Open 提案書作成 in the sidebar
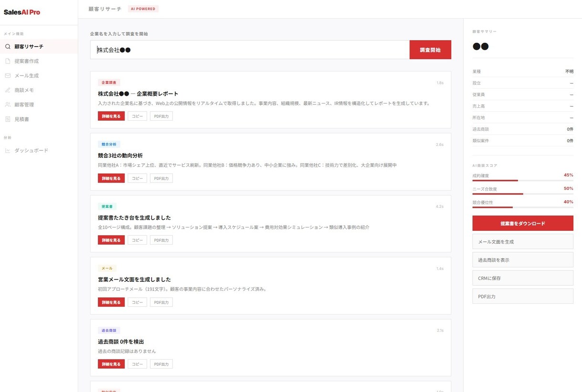The width and height of the screenshot is (582, 392). click(x=39, y=61)
